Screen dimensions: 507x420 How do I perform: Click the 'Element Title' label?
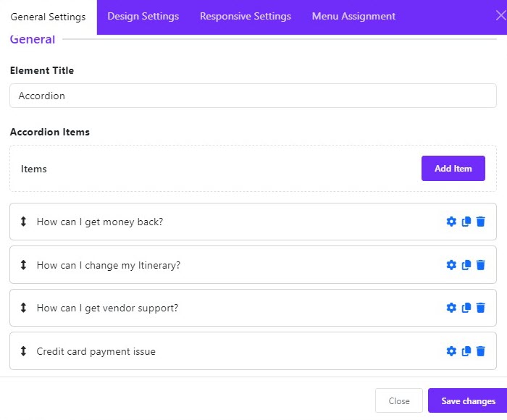(x=42, y=70)
